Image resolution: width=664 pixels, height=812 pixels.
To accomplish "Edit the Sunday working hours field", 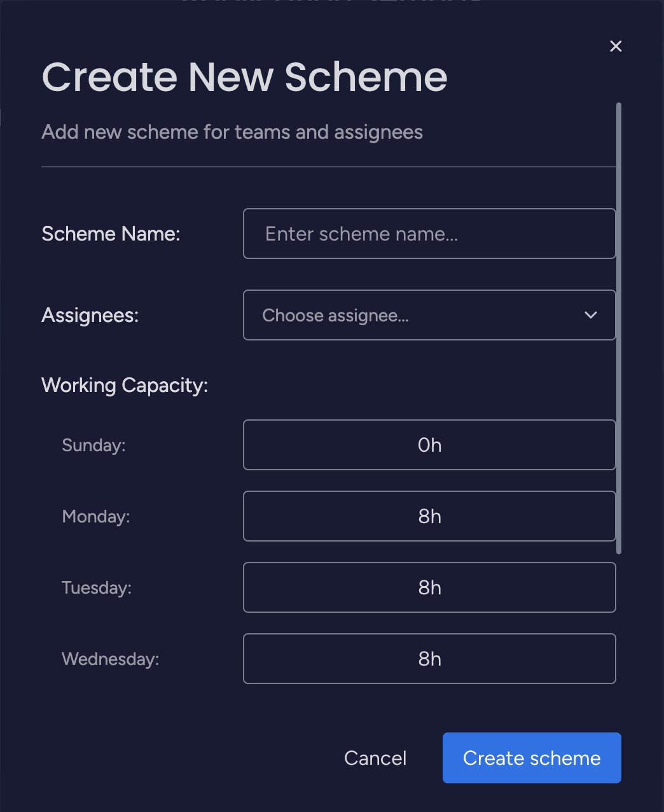I will pos(429,445).
